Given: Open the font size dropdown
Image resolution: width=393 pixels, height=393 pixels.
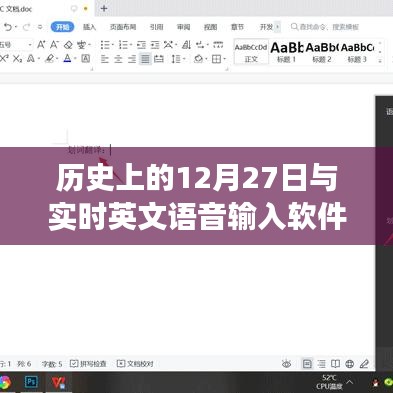Looking at the screenshot, I should click(30, 45).
